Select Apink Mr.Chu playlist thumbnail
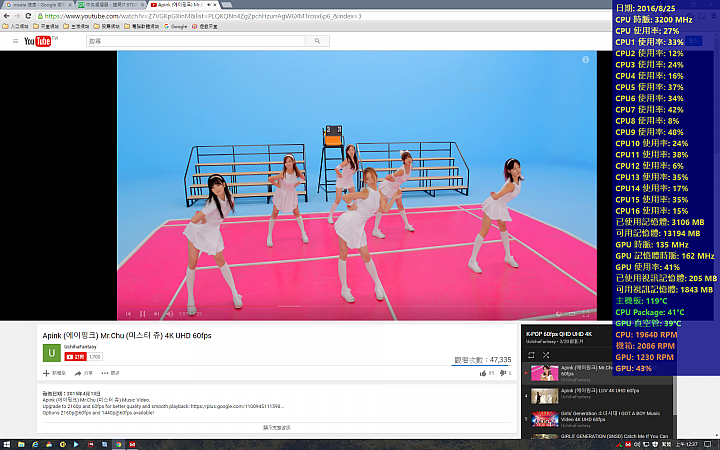Image resolution: width=720 pixels, height=450 pixels. click(x=545, y=373)
